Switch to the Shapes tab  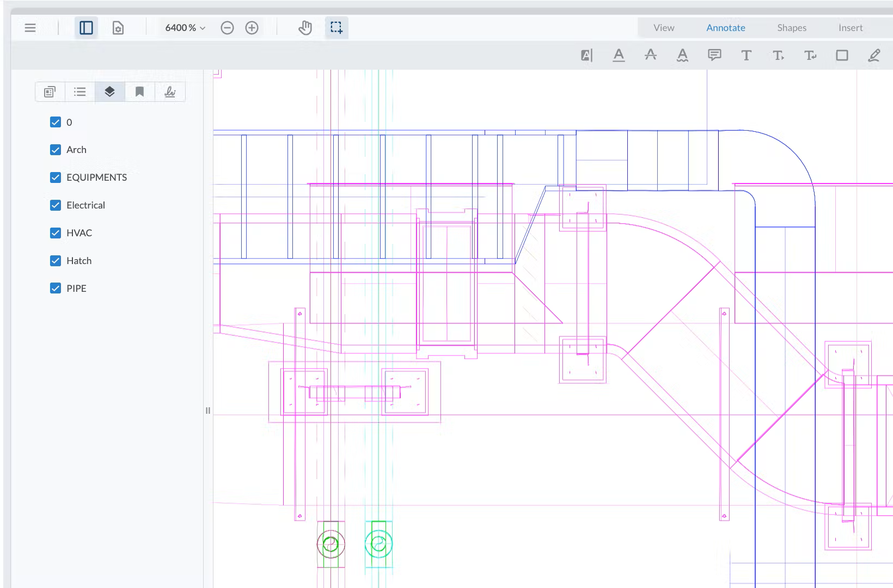792,28
